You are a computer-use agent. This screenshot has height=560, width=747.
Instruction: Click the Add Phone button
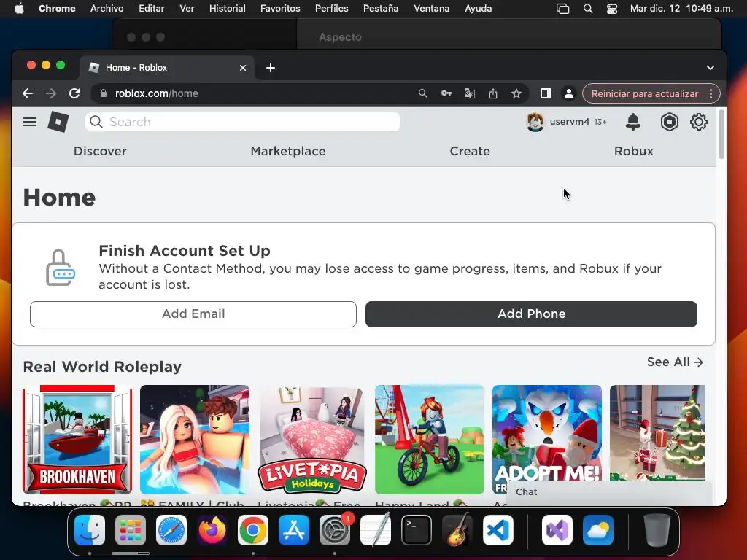coord(531,314)
